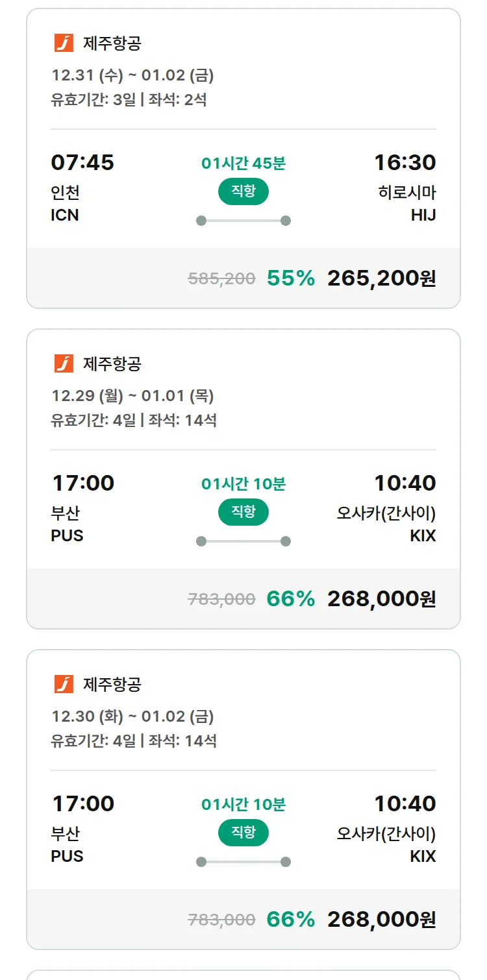487x980 pixels.
Task: Tap the 직항 badge on the Incheon–Hiroshima flight
Action: click(243, 191)
